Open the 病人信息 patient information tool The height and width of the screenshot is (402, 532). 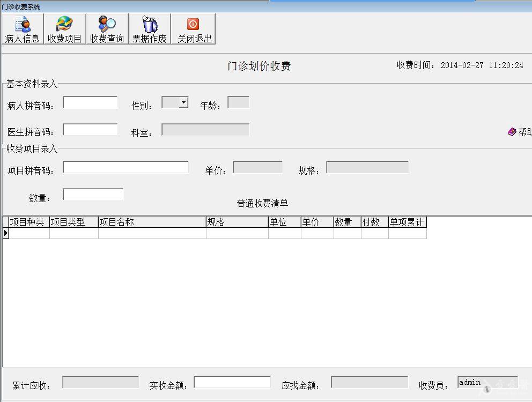pyautogui.click(x=22, y=29)
